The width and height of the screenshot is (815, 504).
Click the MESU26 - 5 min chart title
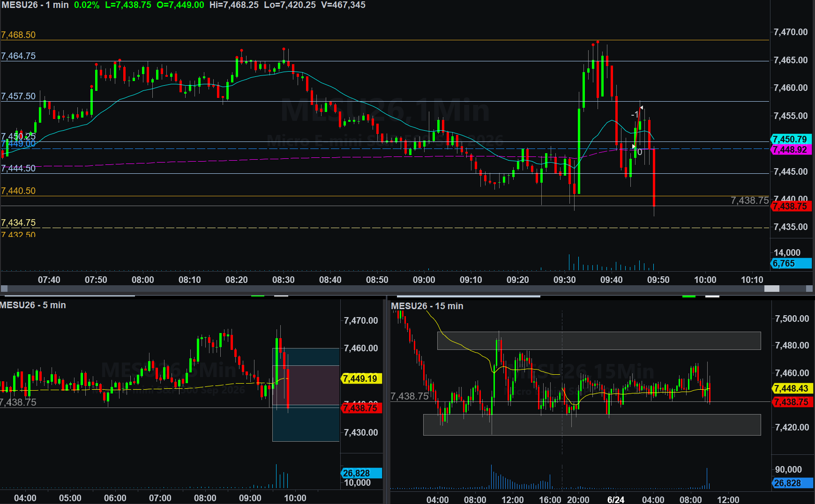[33, 305]
